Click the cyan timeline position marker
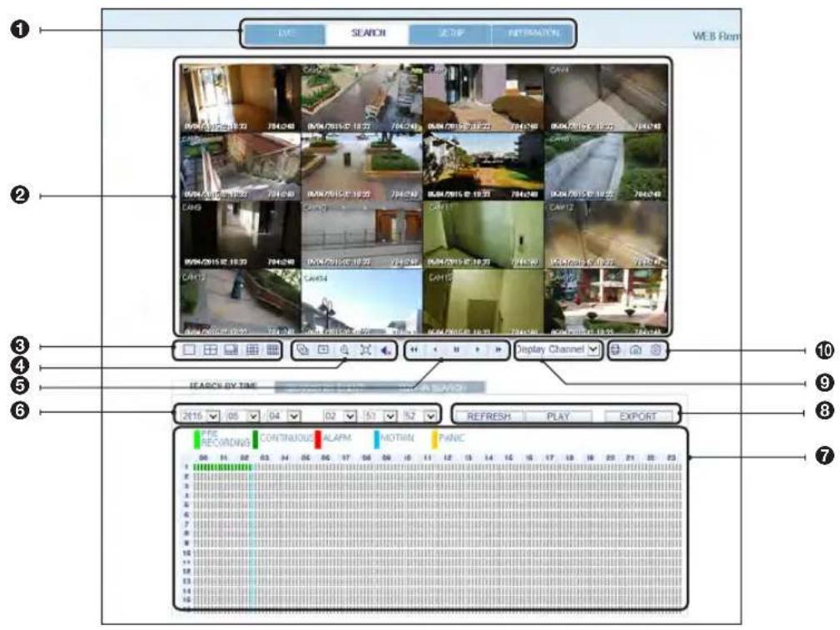This screenshot has width=840, height=630. pyautogui.click(x=251, y=536)
